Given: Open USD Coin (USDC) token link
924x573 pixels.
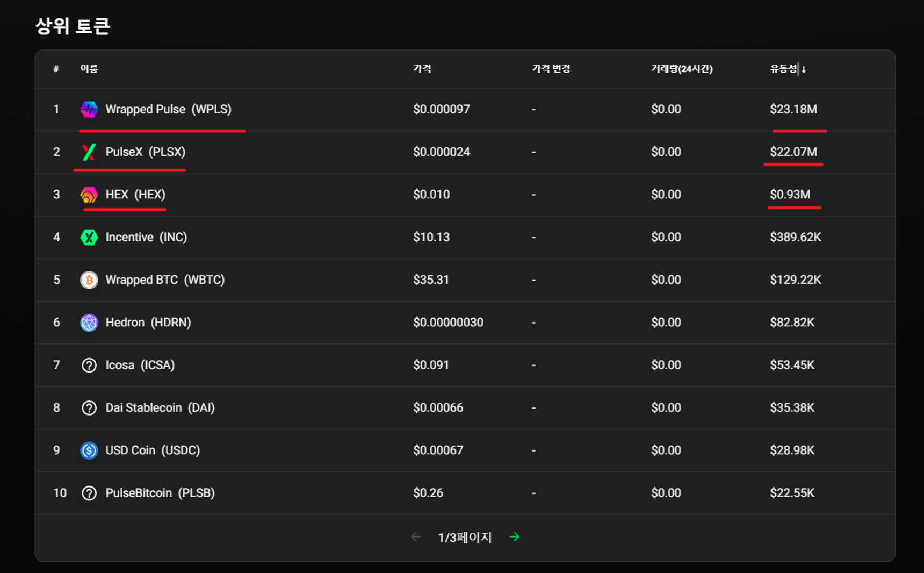Looking at the screenshot, I should [x=153, y=450].
